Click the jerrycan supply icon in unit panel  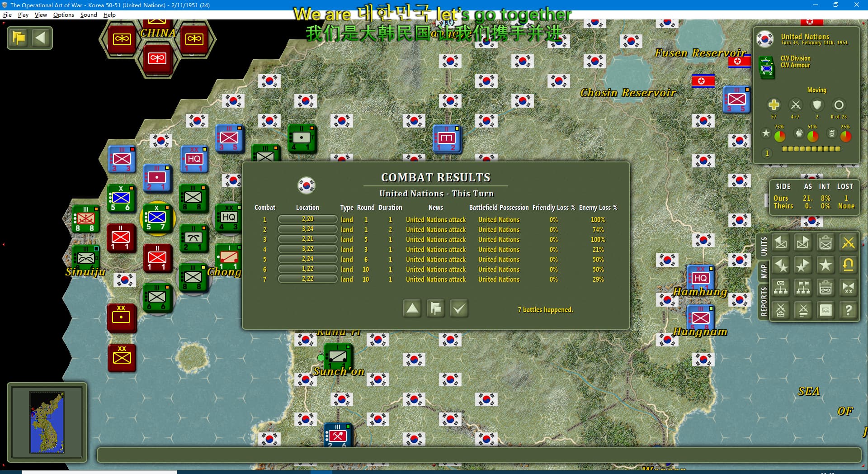point(832,133)
